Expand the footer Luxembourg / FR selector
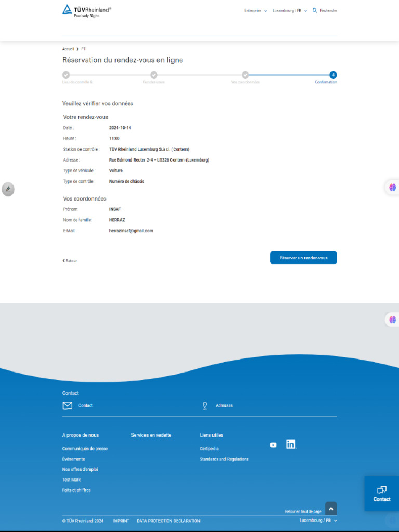 [x=318, y=520]
